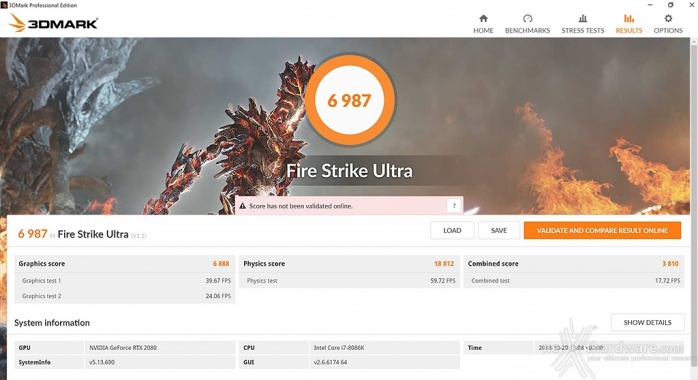Open the Options gear icon

tap(668, 18)
